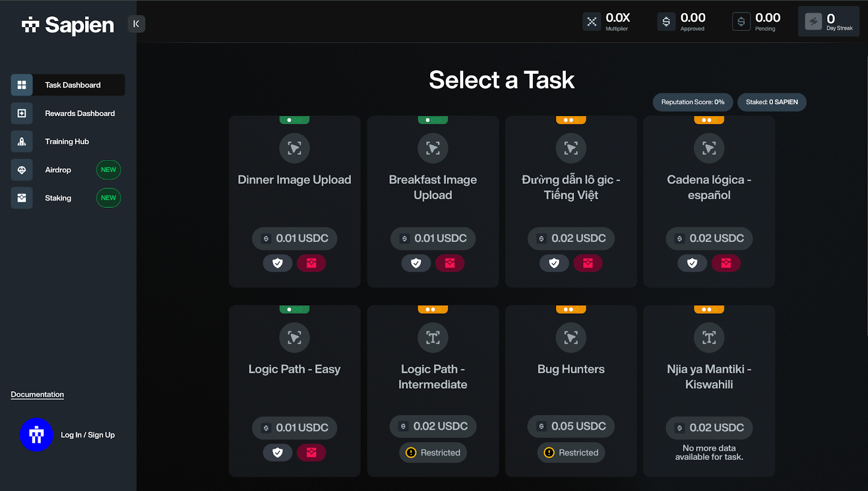The width and height of the screenshot is (868, 491).
Task: Open the Staking menu item
Action: click(x=58, y=198)
